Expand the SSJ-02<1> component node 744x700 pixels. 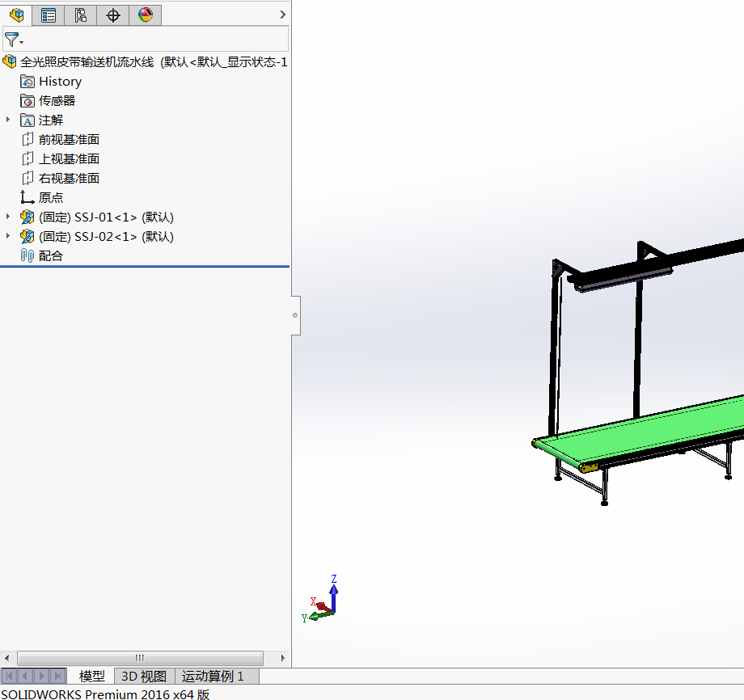[8, 236]
